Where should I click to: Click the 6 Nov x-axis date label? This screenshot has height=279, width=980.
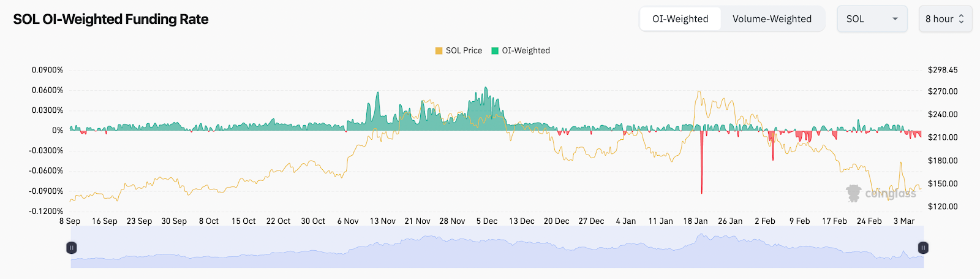(348, 221)
